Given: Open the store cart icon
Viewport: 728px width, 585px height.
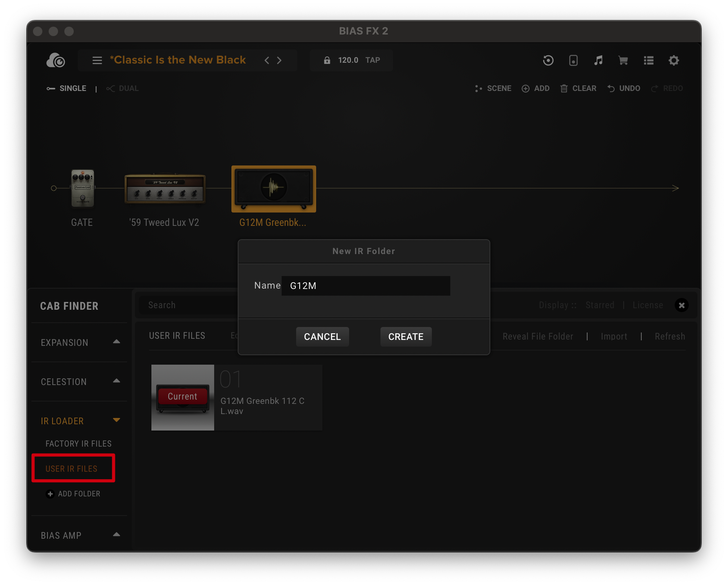Looking at the screenshot, I should [623, 60].
